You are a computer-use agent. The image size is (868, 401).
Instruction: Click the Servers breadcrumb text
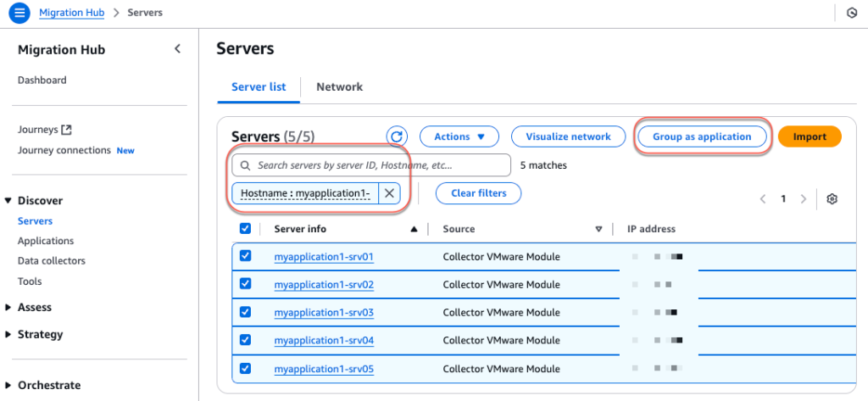click(x=145, y=12)
